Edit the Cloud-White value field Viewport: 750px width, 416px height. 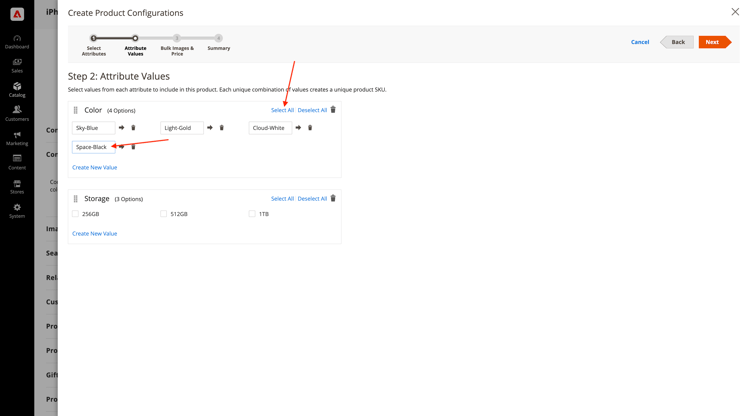271,128
